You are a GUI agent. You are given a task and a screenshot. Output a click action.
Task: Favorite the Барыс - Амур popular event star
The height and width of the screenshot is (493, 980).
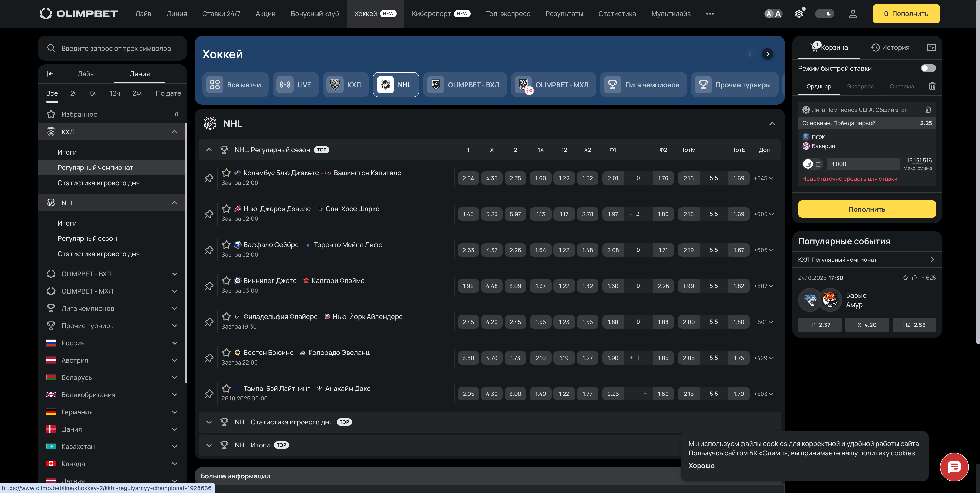pyautogui.click(x=906, y=278)
